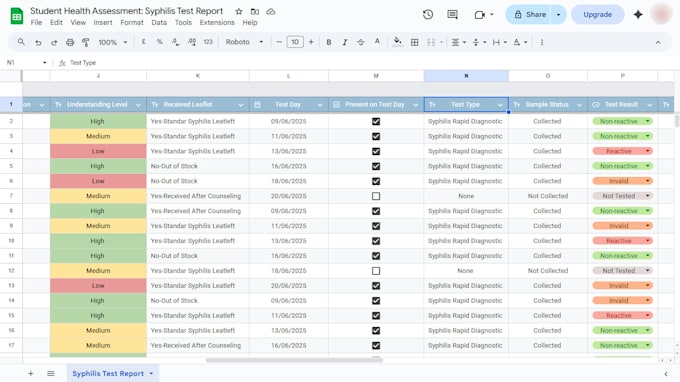680x382 pixels.
Task: Toggle presence checkbox in row 15
Action: point(376,316)
